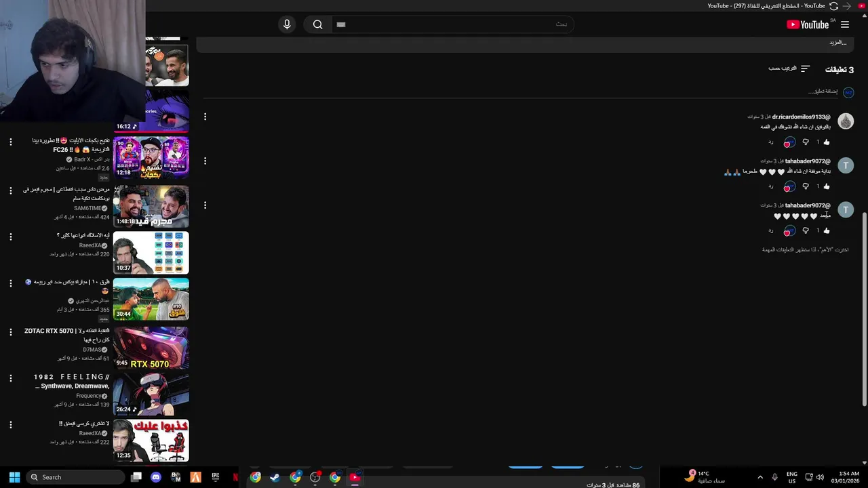Open the ENG US language switcher
868x488 pixels.
coord(792,477)
